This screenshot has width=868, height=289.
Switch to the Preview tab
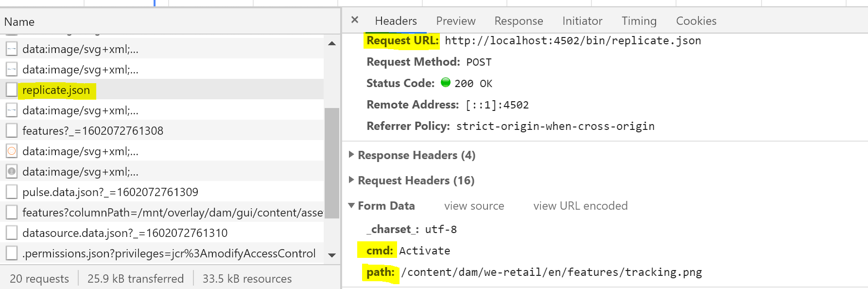455,21
